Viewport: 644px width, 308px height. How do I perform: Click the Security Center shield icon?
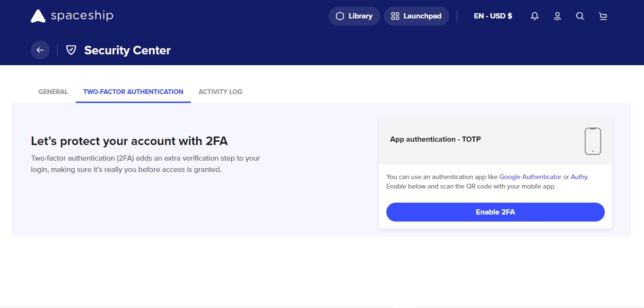coord(71,50)
